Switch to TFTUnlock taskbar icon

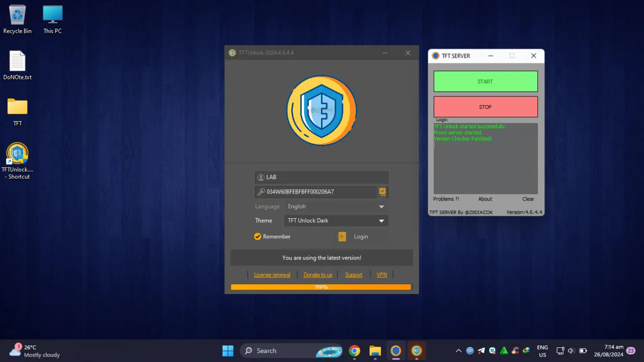tap(417, 350)
